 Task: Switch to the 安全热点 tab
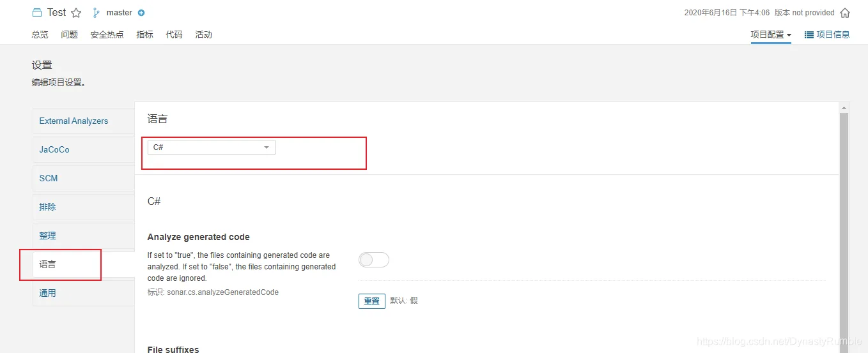pos(107,35)
